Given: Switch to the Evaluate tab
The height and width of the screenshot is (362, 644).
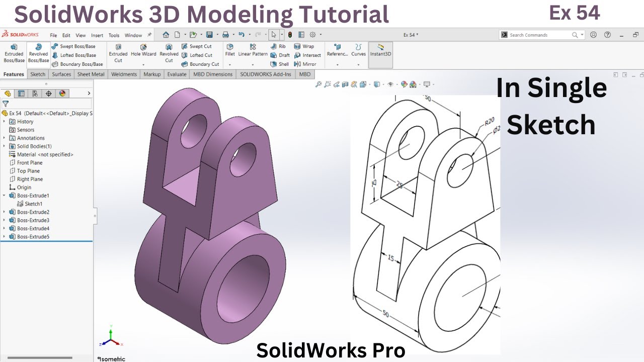Looking at the screenshot, I should tap(177, 74).
